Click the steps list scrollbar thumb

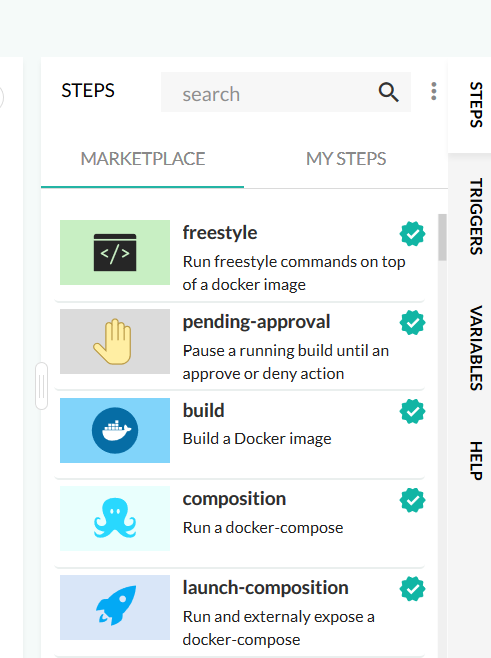[442, 237]
